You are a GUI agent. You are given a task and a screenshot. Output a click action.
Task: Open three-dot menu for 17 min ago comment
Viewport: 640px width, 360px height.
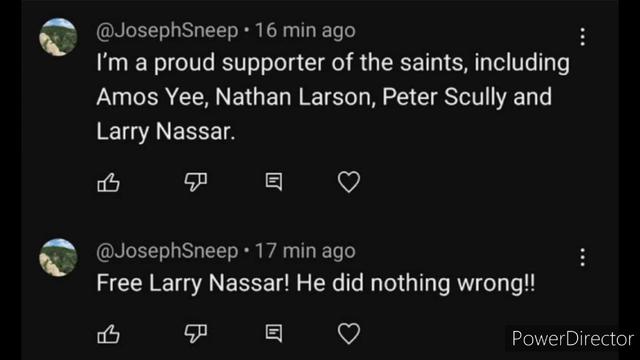pyautogui.click(x=582, y=257)
